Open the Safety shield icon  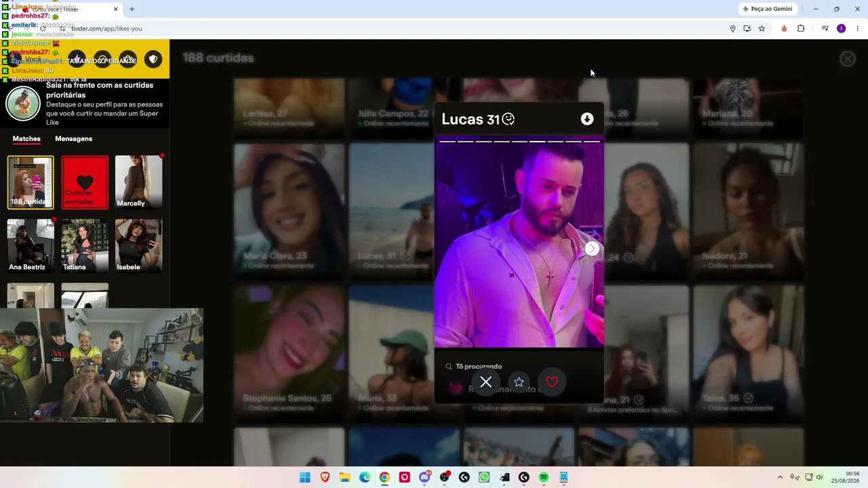coord(153,60)
